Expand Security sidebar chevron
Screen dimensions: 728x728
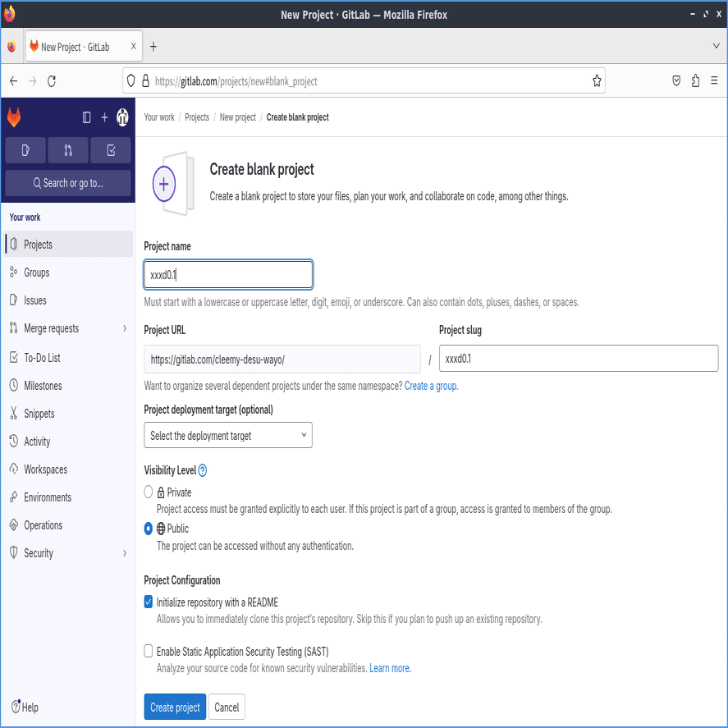click(125, 553)
